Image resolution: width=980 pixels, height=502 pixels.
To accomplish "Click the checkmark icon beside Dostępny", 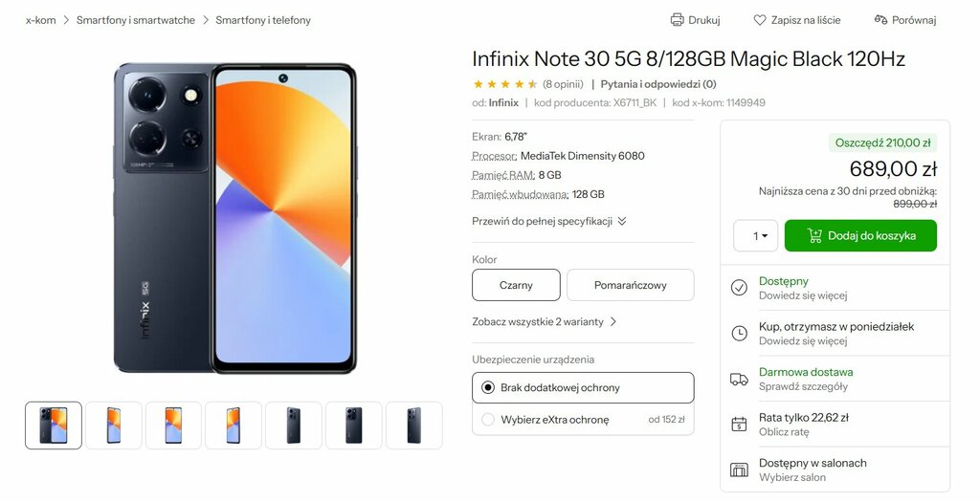I will click(x=739, y=288).
